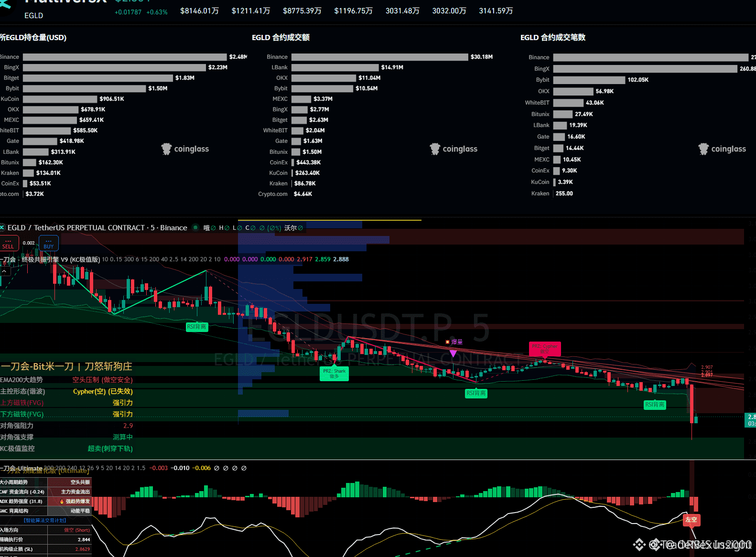Click the 3141.59万 header value

[496, 11]
